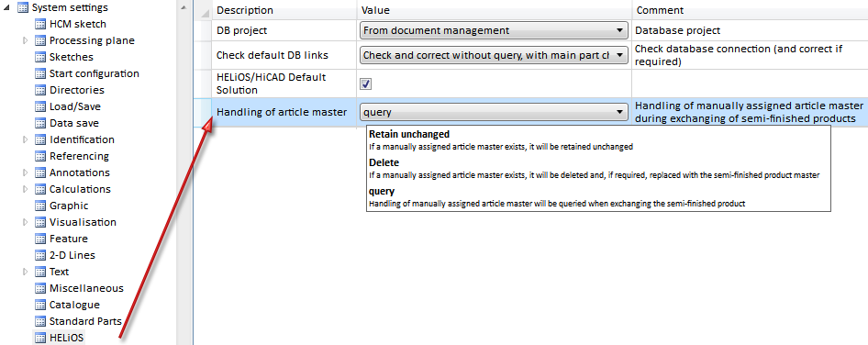The width and height of the screenshot is (868, 345).
Task: Click the Sketches table icon
Action: point(39,57)
